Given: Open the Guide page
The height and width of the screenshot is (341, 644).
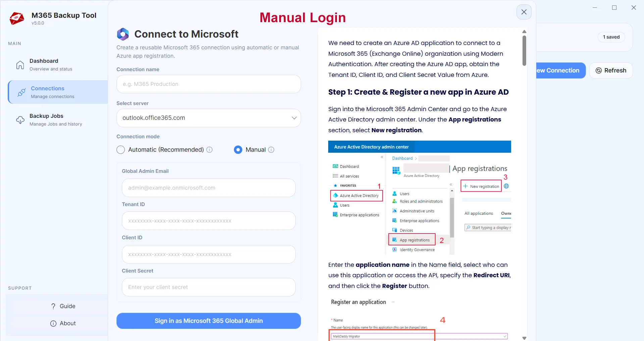Looking at the screenshot, I should pos(63,306).
